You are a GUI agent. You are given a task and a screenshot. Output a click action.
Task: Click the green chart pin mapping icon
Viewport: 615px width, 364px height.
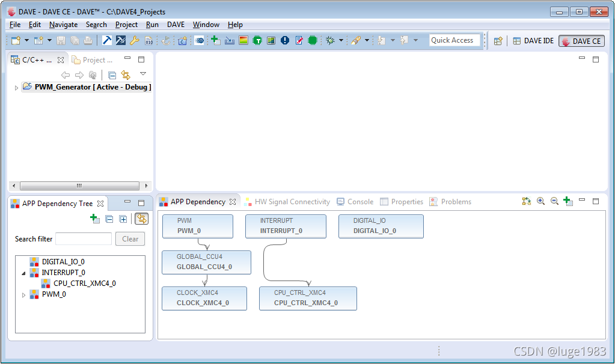click(271, 40)
